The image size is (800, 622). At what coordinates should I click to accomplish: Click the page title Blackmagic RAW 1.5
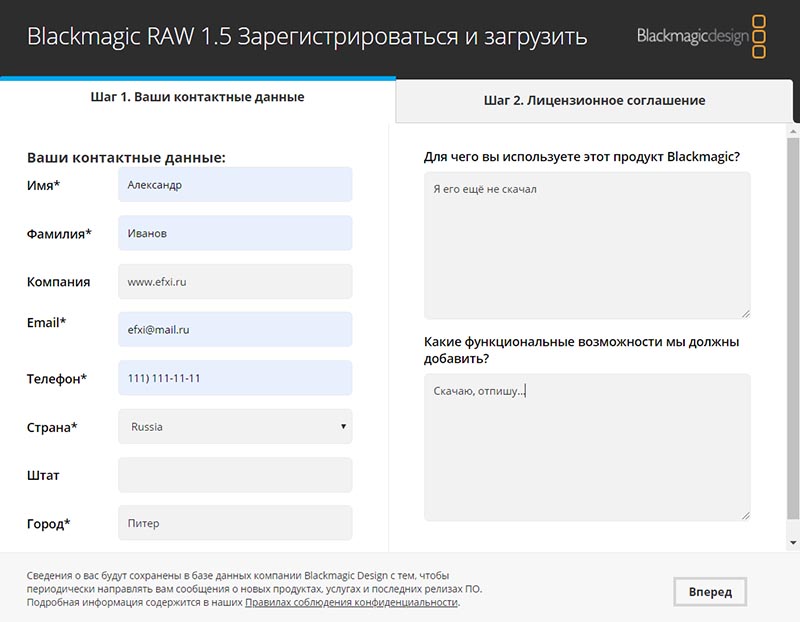(x=307, y=37)
